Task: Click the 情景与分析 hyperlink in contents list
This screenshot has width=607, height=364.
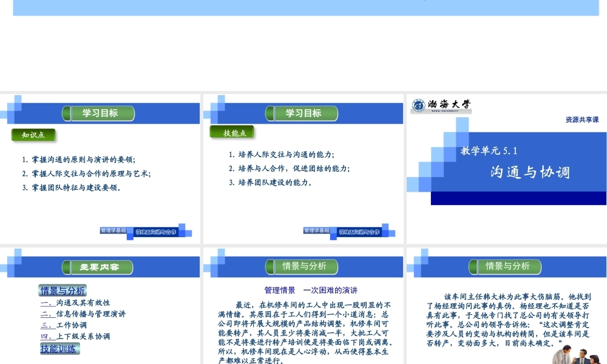Action: pos(62,289)
